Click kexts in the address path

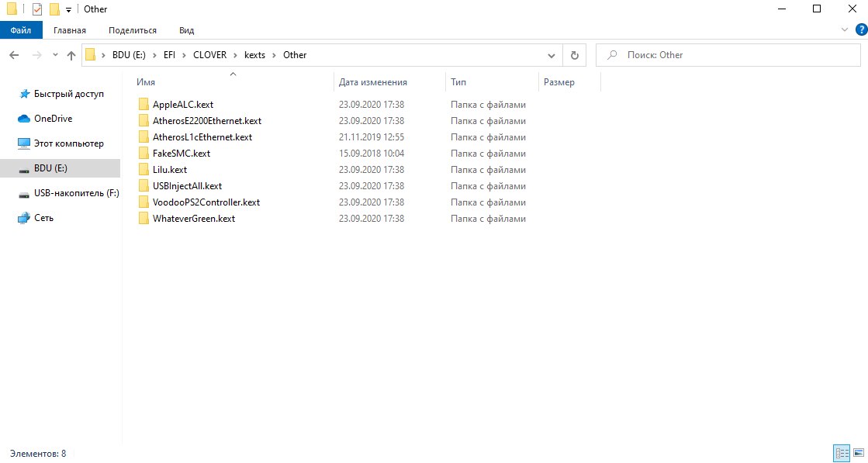pyautogui.click(x=254, y=55)
